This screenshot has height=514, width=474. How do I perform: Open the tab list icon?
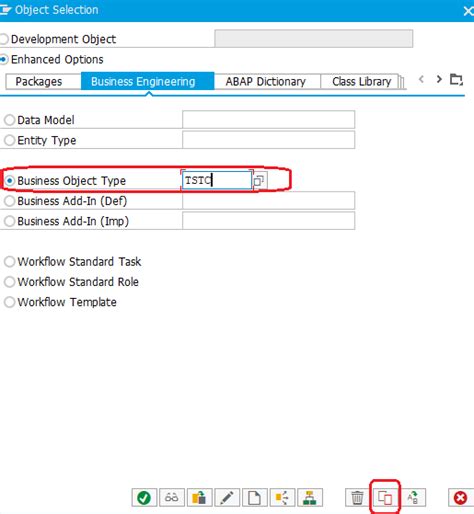(x=456, y=79)
